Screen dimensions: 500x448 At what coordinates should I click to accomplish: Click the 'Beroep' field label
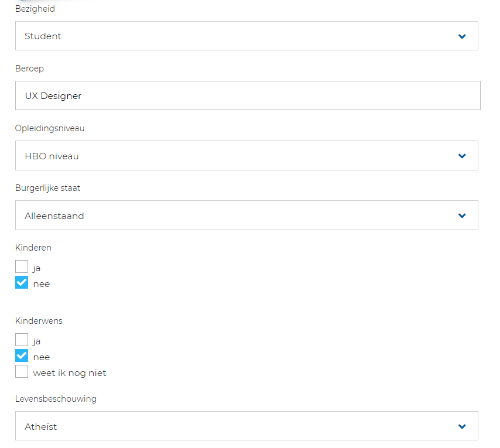(29, 69)
